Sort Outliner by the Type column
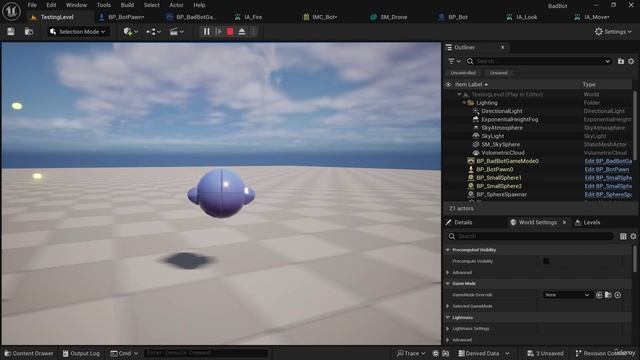 (x=589, y=84)
